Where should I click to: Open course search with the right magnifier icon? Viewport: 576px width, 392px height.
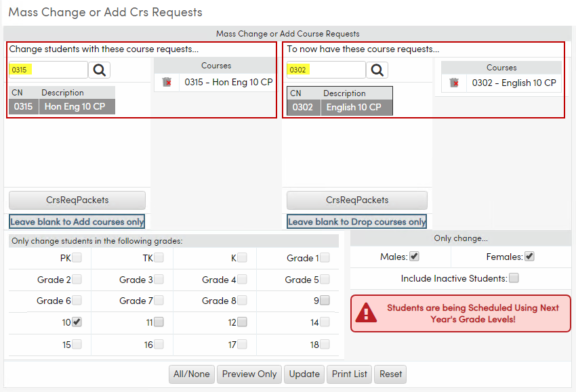pos(377,70)
